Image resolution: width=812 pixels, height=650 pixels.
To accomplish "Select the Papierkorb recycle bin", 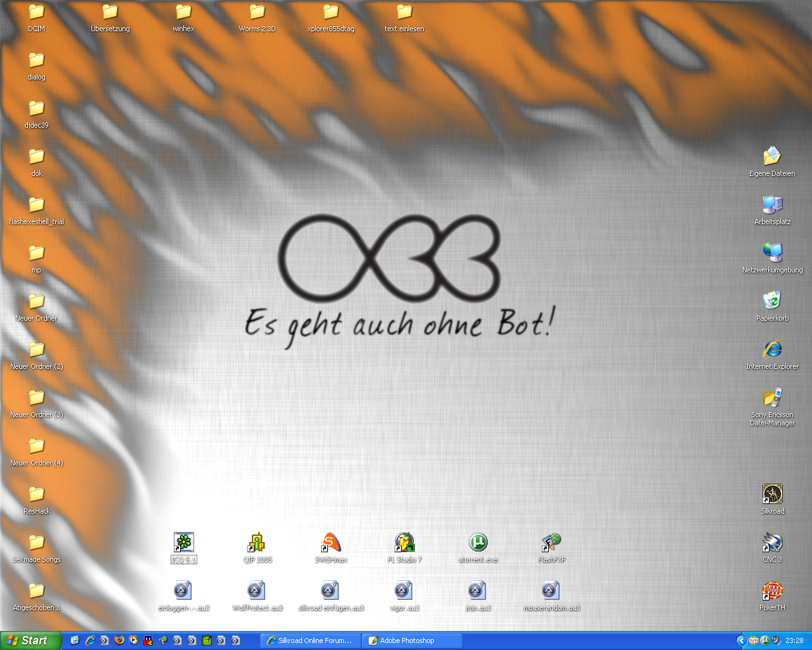I will 772,302.
